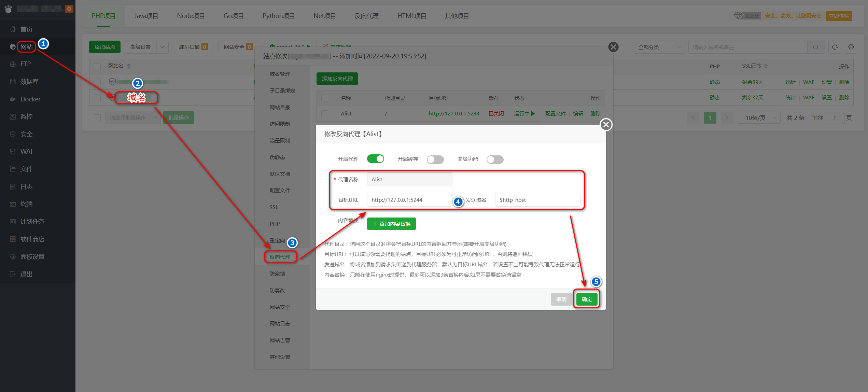Select 反向代理 in the site settings menu

coord(280,257)
